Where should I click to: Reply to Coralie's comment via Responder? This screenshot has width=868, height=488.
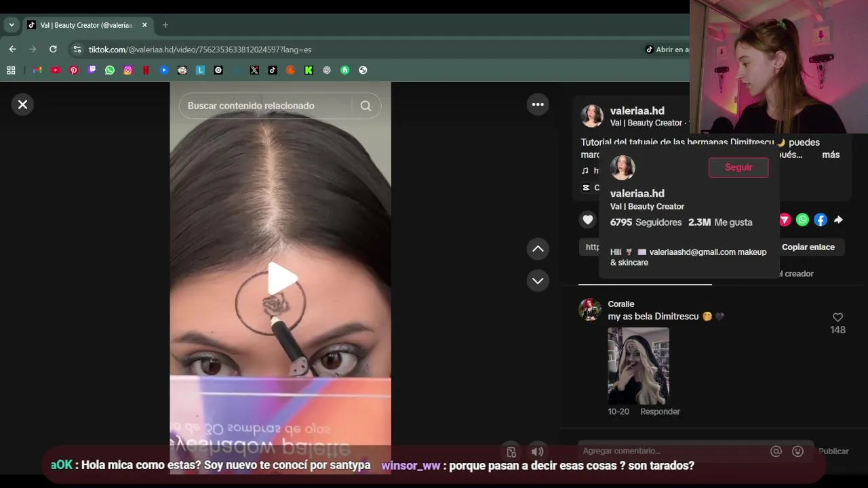click(660, 411)
